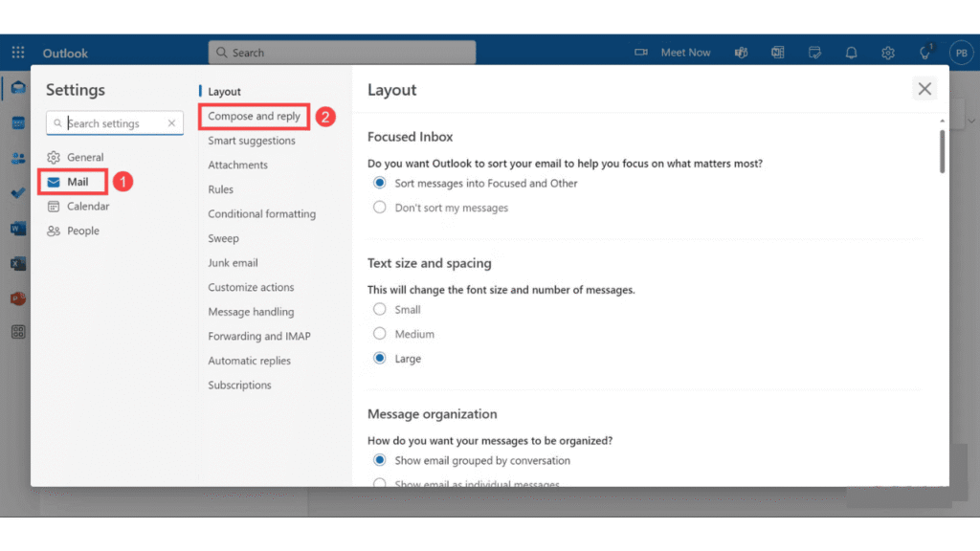The height and width of the screenshot is (551, 980).
Task: Choose Large text size
Action: [379, 358]
